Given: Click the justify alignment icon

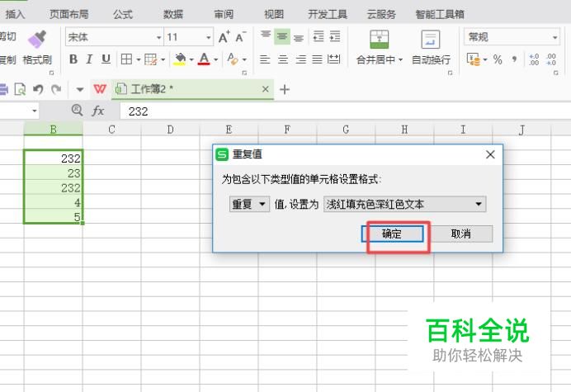Looking at the screenshot, I should pos(317,59).
